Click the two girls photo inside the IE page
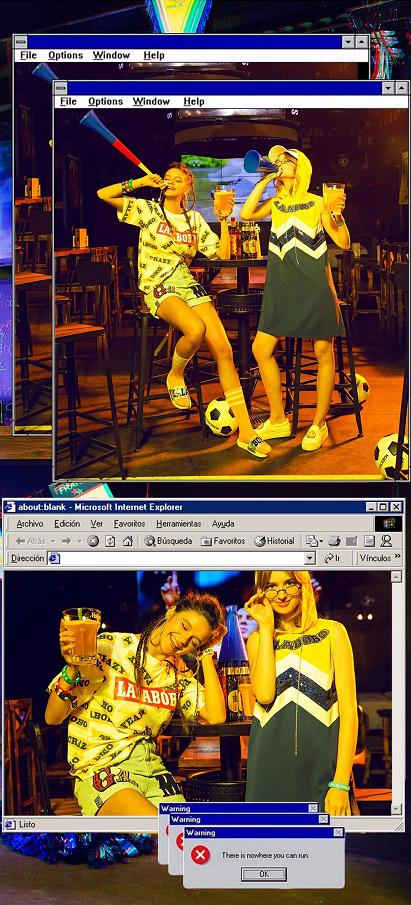The width and height of the screenshot is (411, 905). pos(197,693)
